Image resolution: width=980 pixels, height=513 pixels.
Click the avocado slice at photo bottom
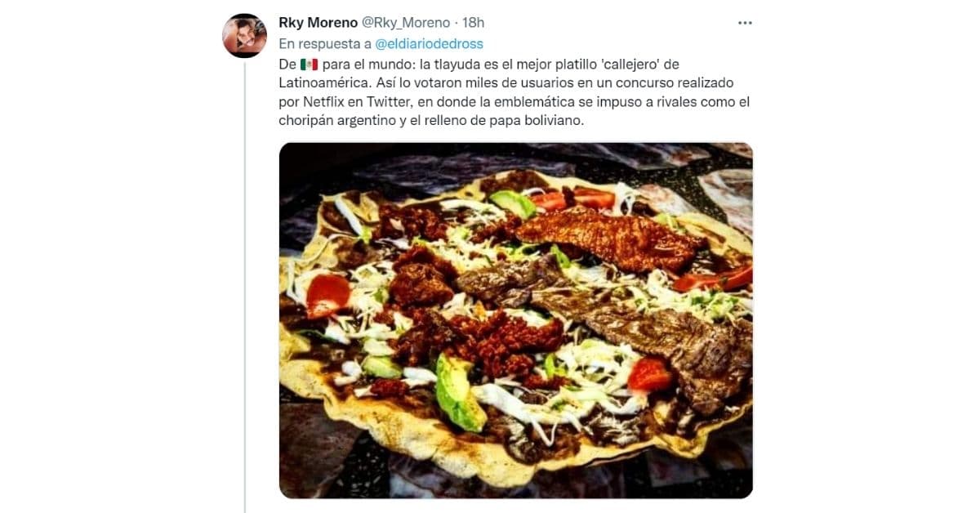(x=459, y=394)
